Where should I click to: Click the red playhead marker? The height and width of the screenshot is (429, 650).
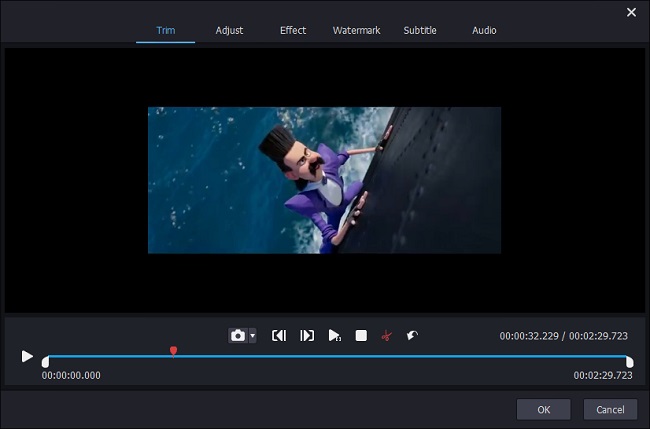pyautogui.click(x=173, y=351)
